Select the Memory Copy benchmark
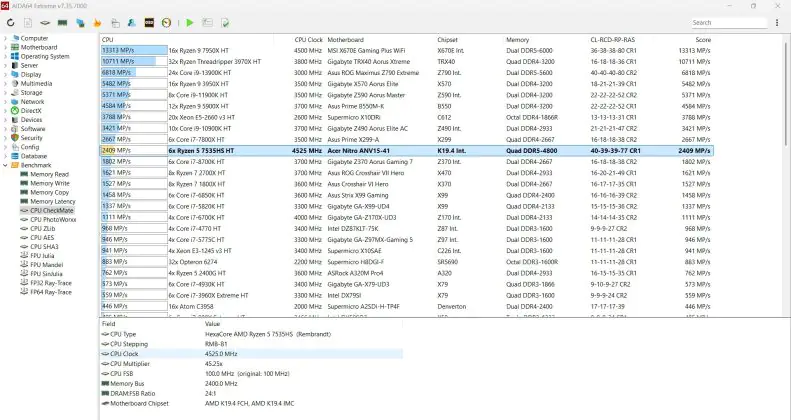This screenshot has height=420, width=791. click(49, 192)
